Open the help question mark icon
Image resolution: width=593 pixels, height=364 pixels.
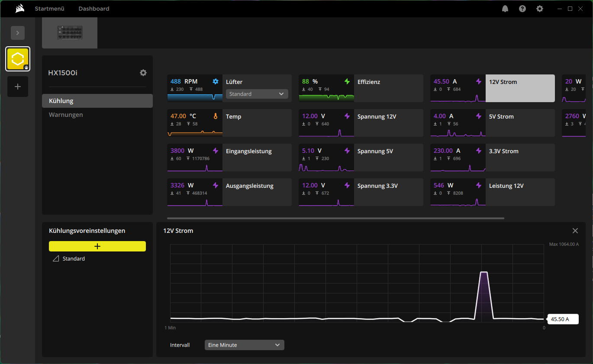522,9
